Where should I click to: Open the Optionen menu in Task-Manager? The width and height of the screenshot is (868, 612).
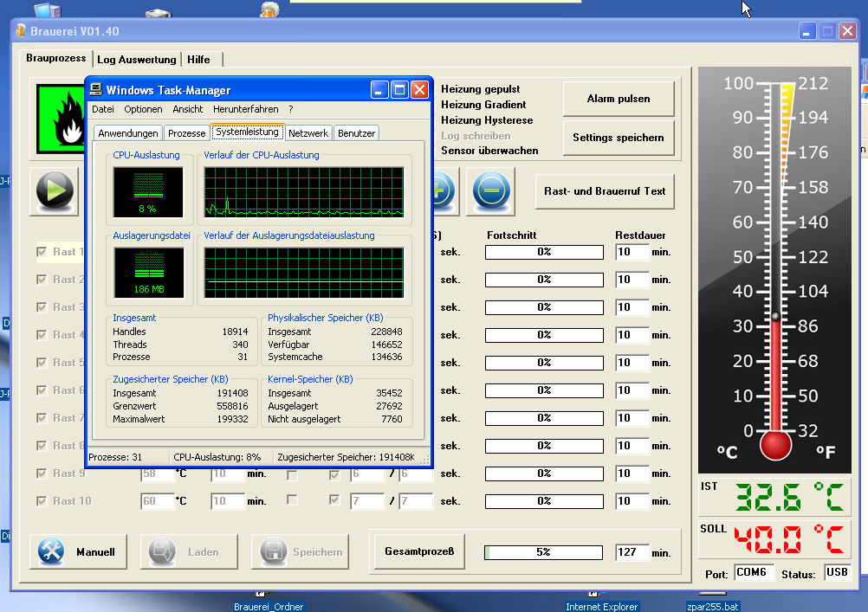[143, 110]
